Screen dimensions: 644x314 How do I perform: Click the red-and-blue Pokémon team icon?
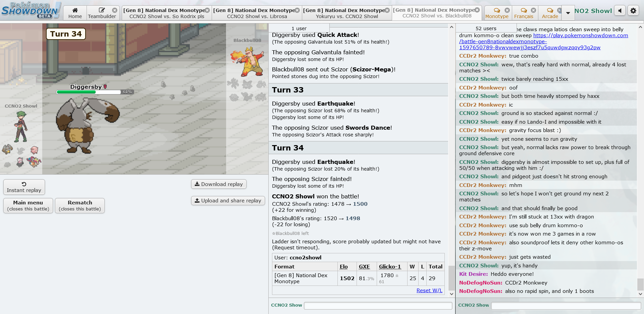(34, 162)
